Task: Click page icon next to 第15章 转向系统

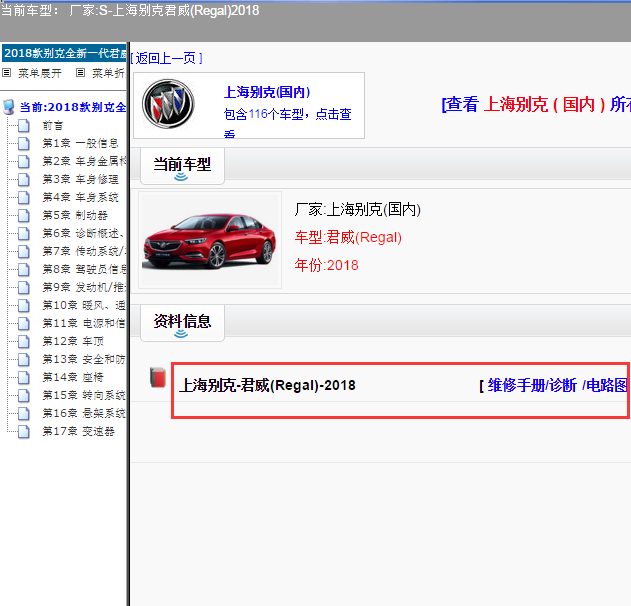Action: pos(24,395)
